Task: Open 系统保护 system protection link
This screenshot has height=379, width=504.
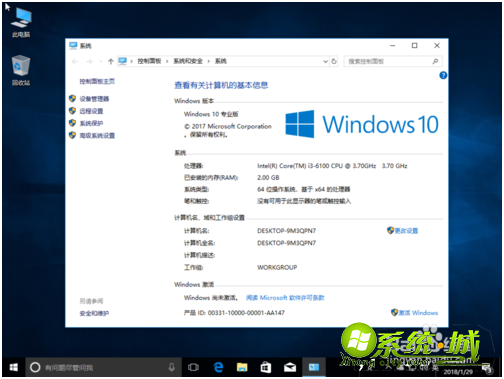Action: tap(91, 123)
